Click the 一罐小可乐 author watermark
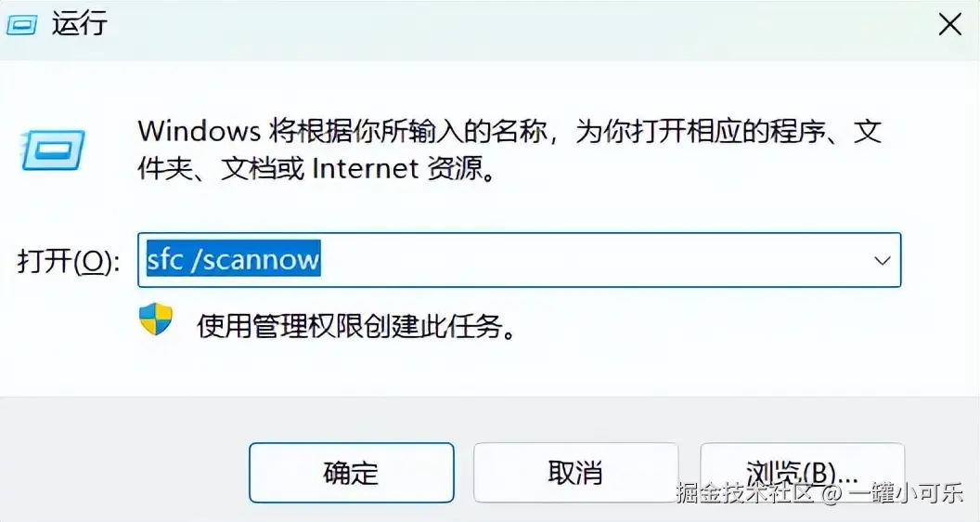This screenshot has width=980, height=522. click(x=907, y=493)
